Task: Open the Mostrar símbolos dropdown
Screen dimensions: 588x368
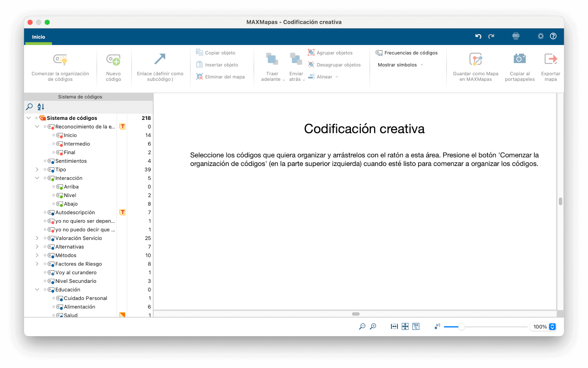Action: (400, 65)
